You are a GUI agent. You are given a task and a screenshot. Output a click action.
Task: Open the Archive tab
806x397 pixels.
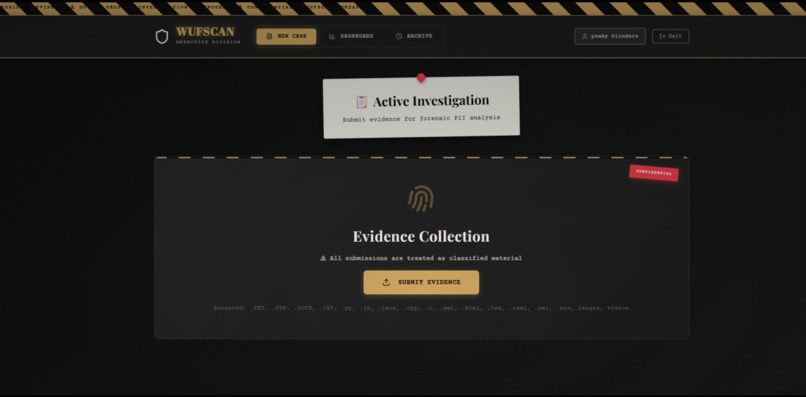click(x=414, y=37)
